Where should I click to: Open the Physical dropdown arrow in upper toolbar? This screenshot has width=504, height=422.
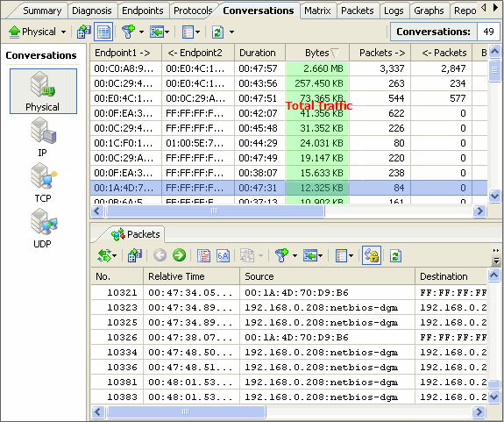63,32
